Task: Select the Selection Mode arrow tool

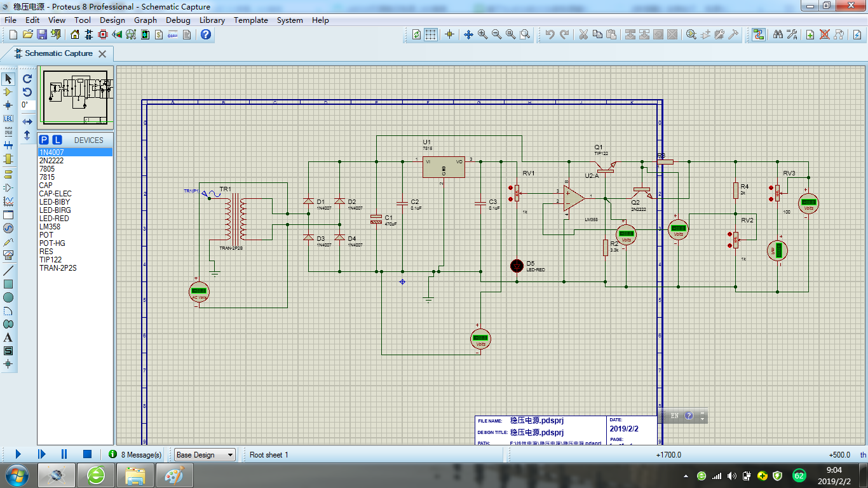Action: coord(8,79)
